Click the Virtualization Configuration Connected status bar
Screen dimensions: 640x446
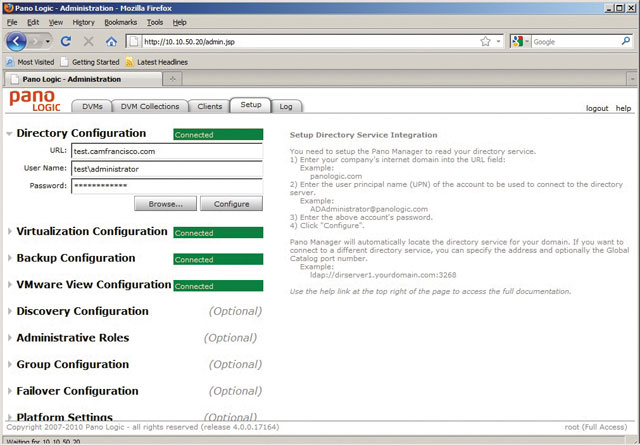click(218, 233)
